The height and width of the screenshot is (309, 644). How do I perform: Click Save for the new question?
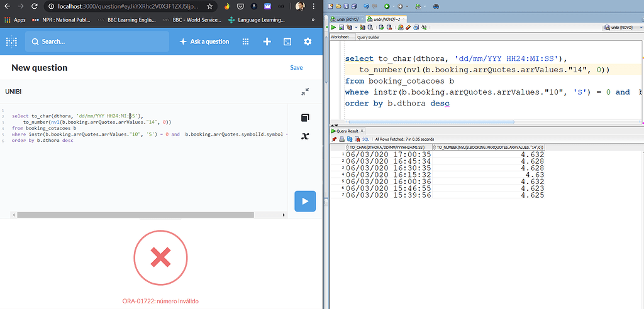[296, 68]
